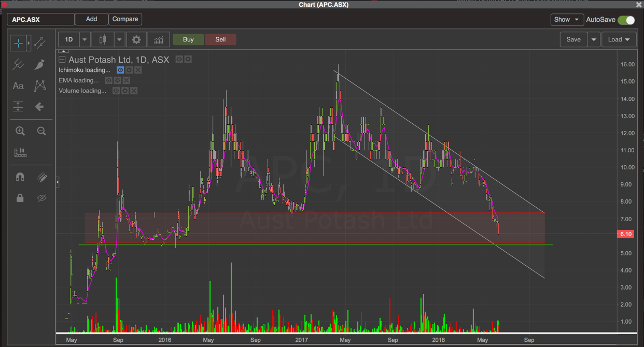This screenshot has width=644, height=347.
Task: Open the Show dropdown menu
Action: tap(567, 20)
